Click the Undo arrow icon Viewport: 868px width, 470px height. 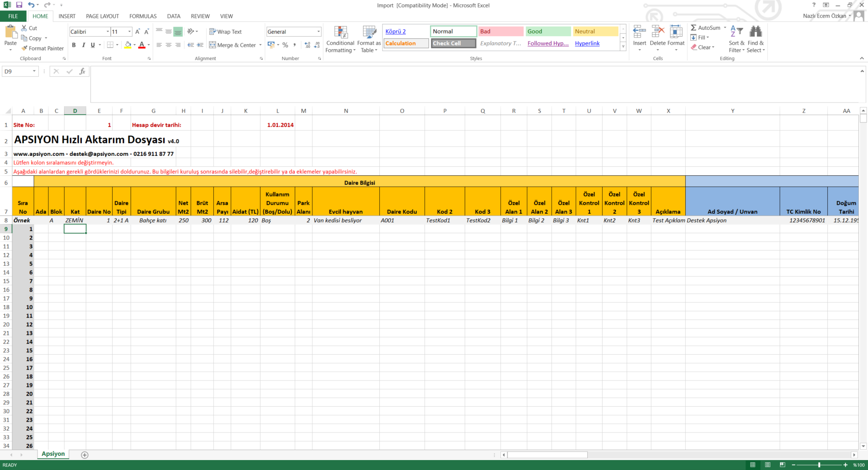(31, 5)
